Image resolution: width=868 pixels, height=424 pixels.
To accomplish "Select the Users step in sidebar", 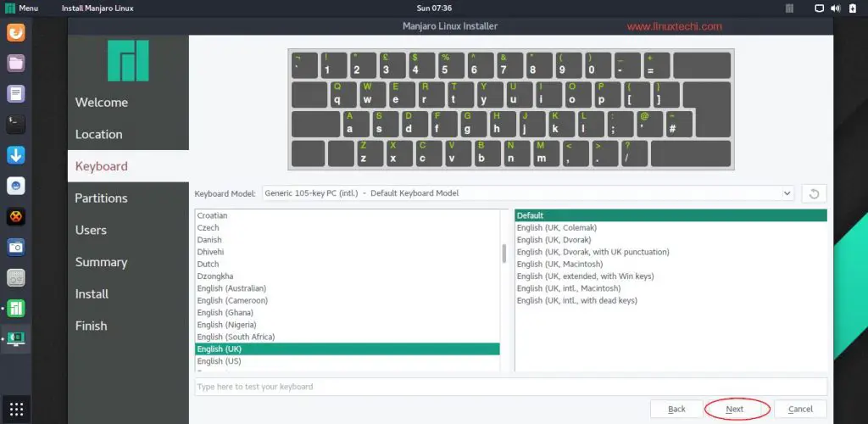I will (91, 231).
